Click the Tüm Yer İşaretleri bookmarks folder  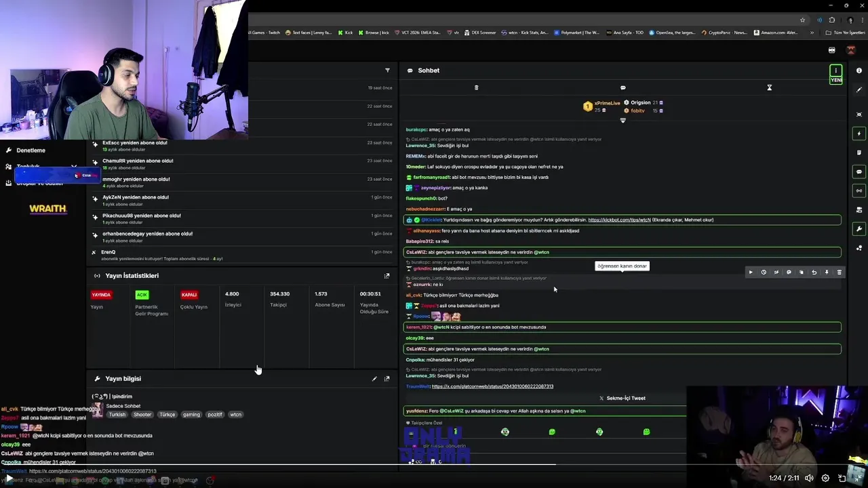[x=845, y=33]
